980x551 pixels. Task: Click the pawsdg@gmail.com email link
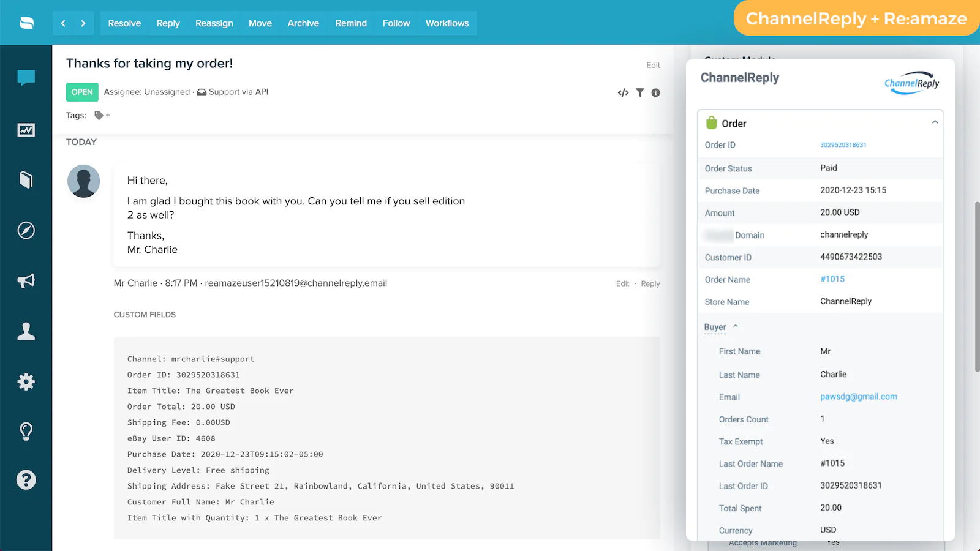tap(858, 397)
